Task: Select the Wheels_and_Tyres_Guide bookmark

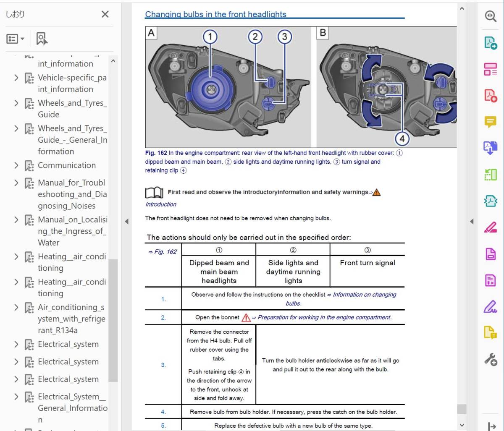Action: click(x=72, y=109)
